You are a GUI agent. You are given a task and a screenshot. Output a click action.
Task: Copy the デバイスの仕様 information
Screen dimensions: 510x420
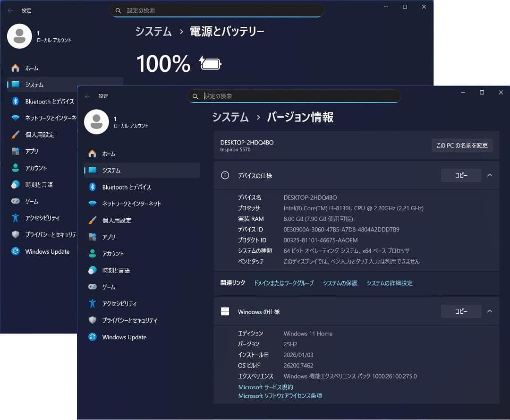pos(461,175)
